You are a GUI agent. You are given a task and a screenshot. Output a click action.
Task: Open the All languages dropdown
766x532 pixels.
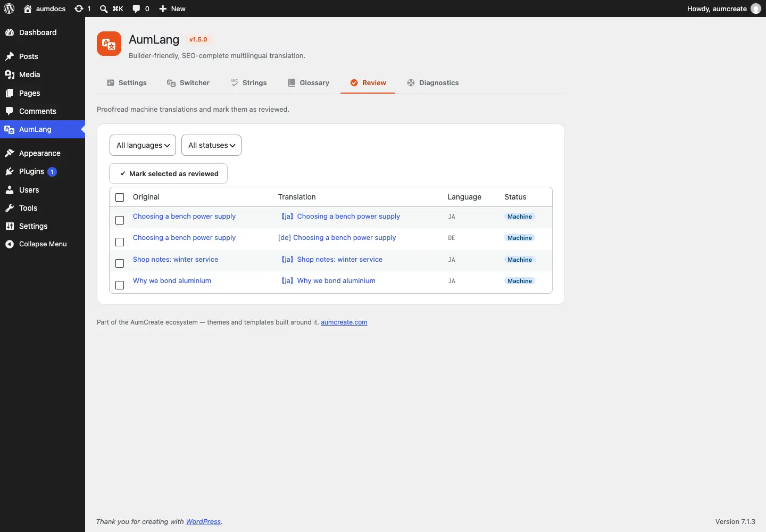click(x=143, y=145)
